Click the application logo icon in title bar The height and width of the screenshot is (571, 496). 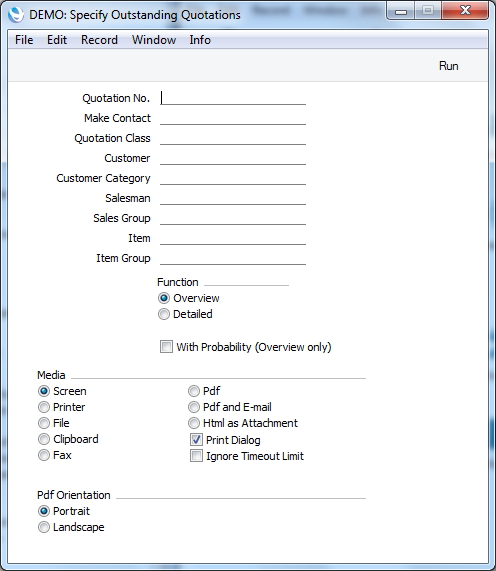16,14
